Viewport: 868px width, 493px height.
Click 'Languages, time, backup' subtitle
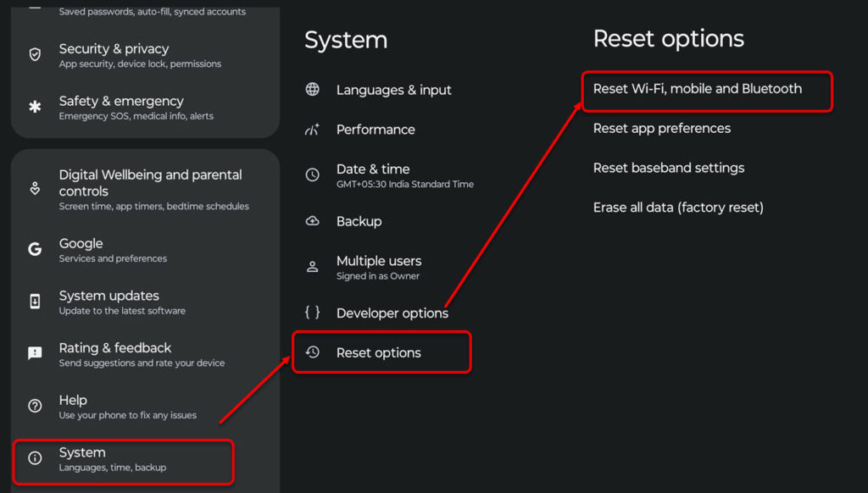point(113,468)
